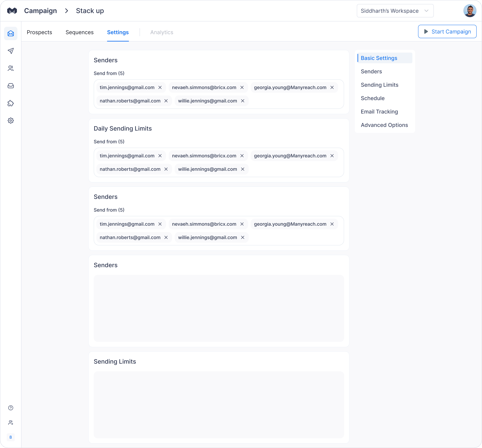The width and height of the screenshot is (482, 448).
Task: Click the user profile avatar
Action: click(x=470, y=11)
